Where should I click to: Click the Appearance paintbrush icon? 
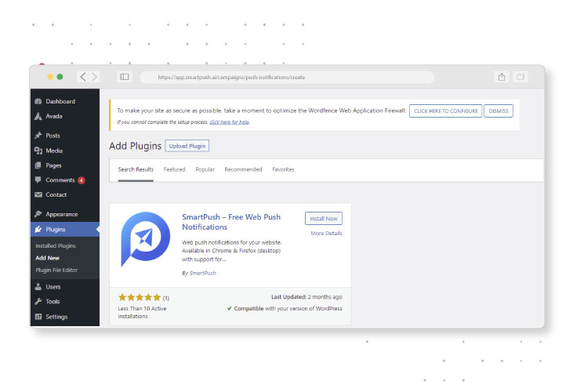click(38, 214)
